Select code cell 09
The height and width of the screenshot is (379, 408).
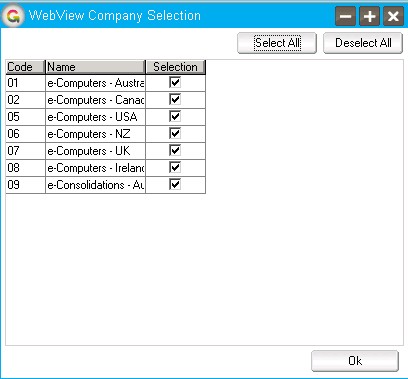click(x=25, y=185)
